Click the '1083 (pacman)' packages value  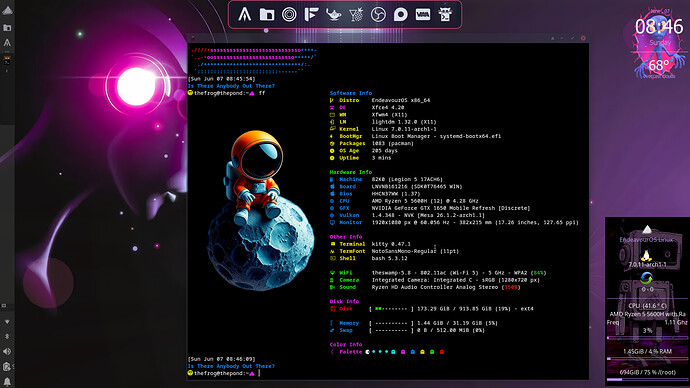[393, 143]
